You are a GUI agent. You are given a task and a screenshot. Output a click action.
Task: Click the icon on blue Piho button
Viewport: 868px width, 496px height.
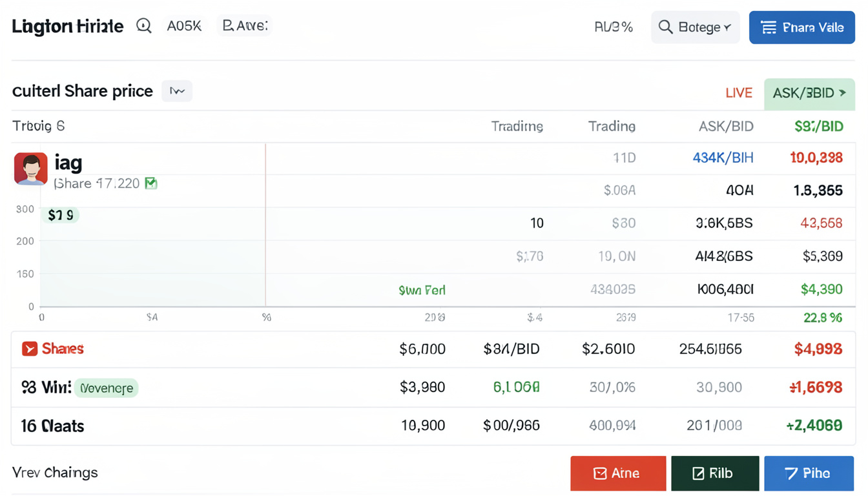[791, 473]
